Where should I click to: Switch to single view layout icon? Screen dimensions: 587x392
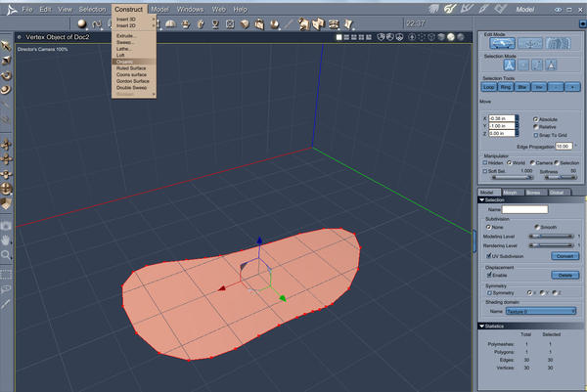[339, 37]
